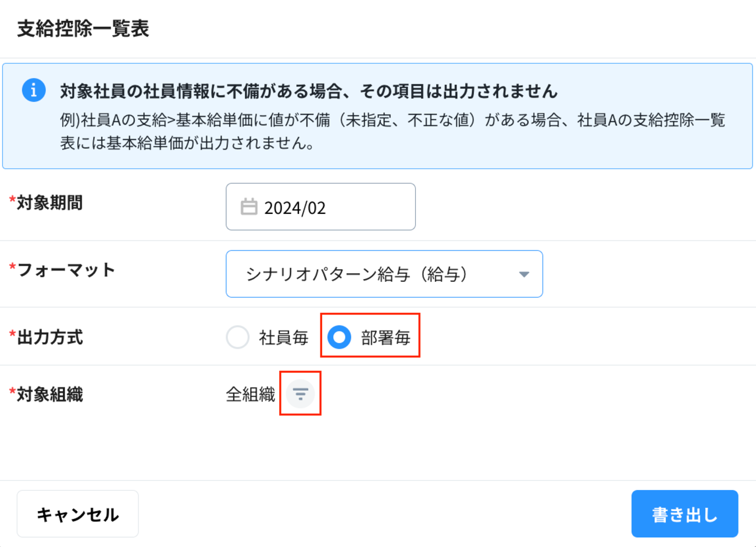Click the blue info icon in the notice
Screen dimensions: 756x547
[34, 91]
